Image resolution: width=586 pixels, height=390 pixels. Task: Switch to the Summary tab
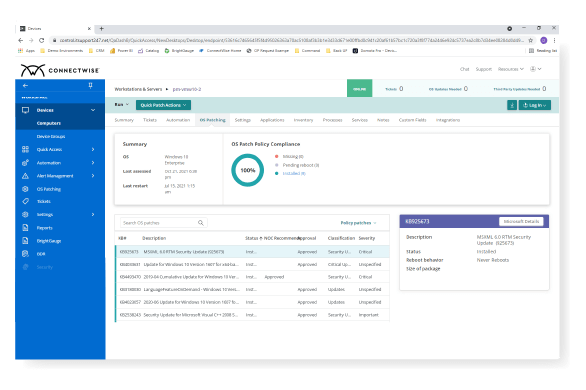click(x=124, y=120)
